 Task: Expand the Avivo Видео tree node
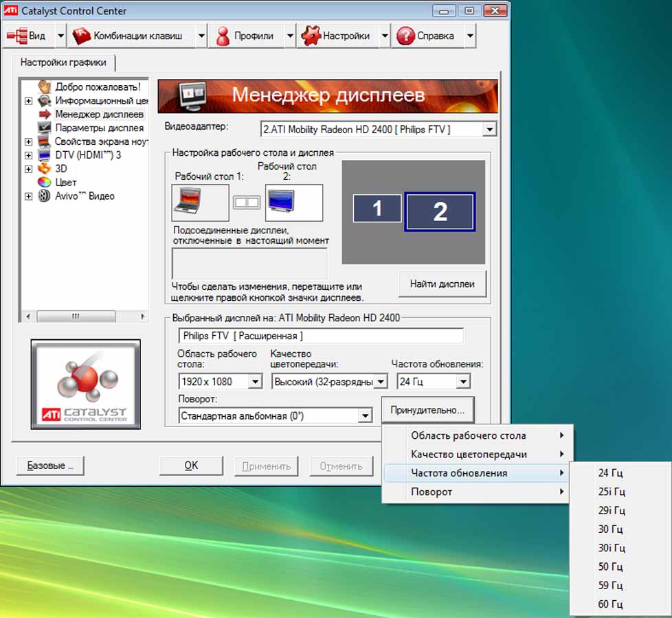coord(28,196)
